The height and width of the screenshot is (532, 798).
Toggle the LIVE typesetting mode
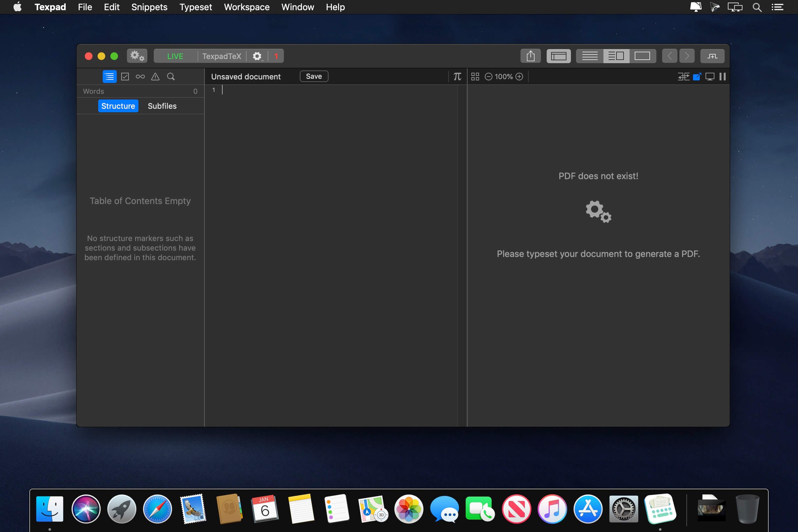click(175, 56)
